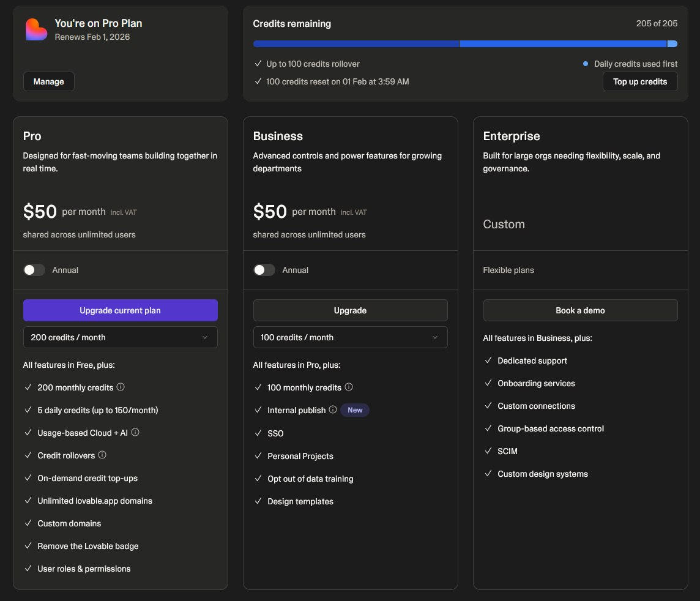Click the Top up credits button
700x601 pixels.
point(640,81)
